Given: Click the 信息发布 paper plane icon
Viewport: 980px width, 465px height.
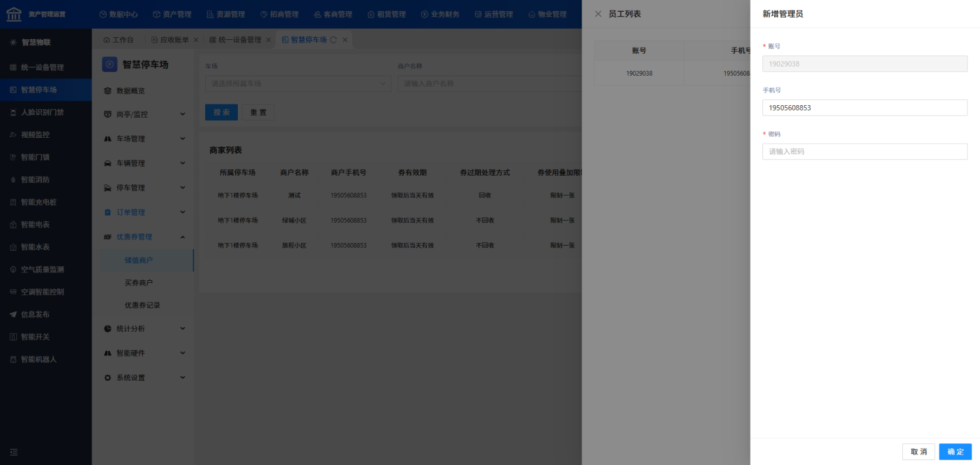Looking at the screenshot, I should click(13, 315).
